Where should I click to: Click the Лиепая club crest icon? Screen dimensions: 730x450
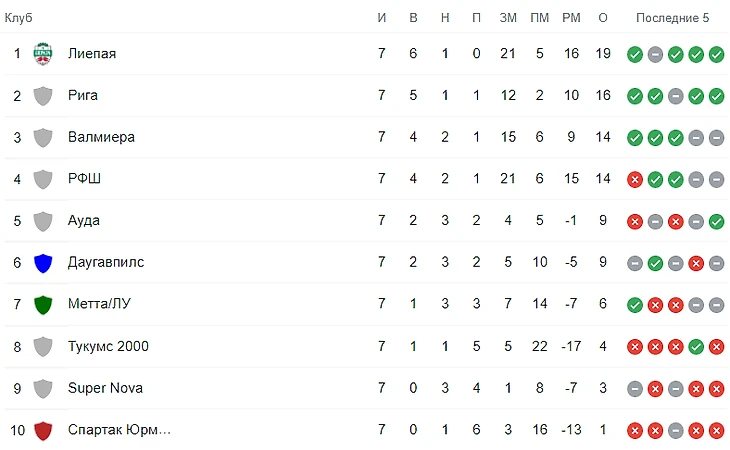[x=43, y=54]
